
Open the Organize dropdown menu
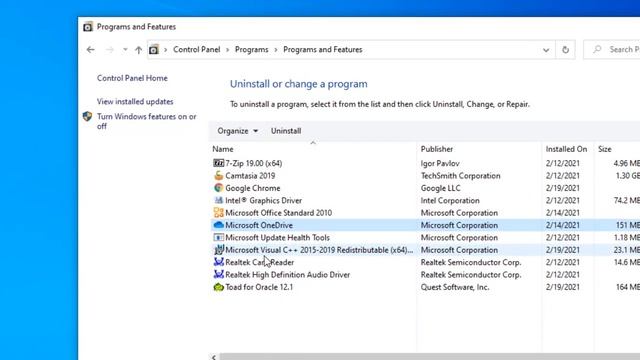click(237, 131)
